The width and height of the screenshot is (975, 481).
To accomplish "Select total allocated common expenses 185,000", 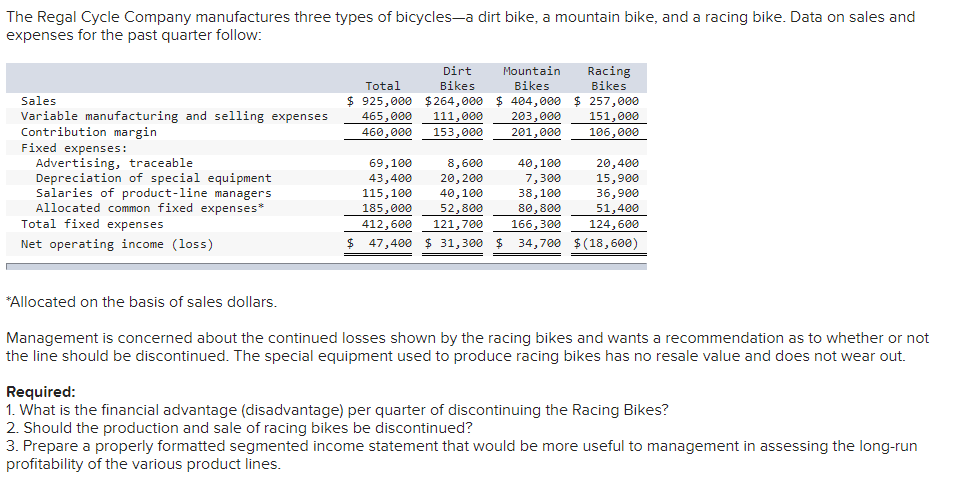I will pyautogui.click(x=387, y=208).
